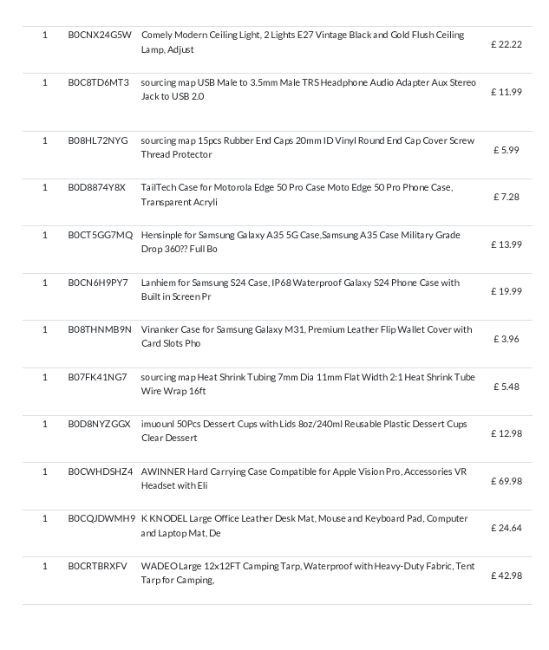Click product code B08THNMB9N
Viewport: 549px width, 650px height.
tap(100, 330)
